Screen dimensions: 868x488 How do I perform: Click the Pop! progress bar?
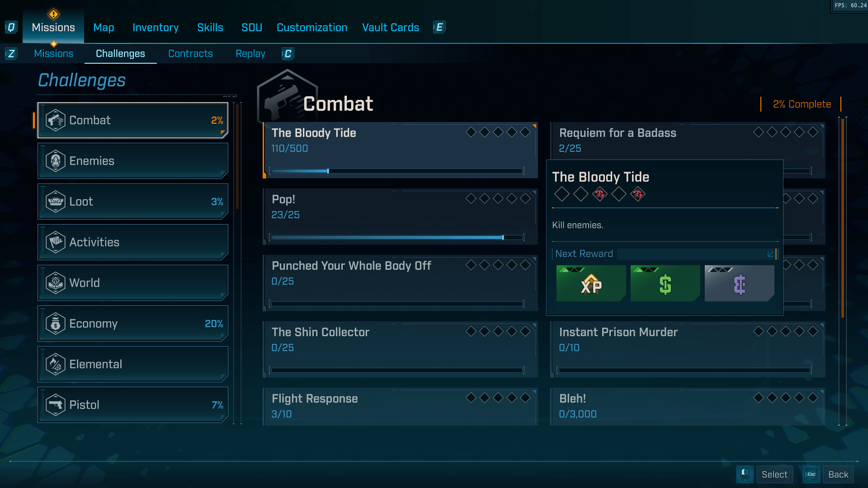pos(397,237)
